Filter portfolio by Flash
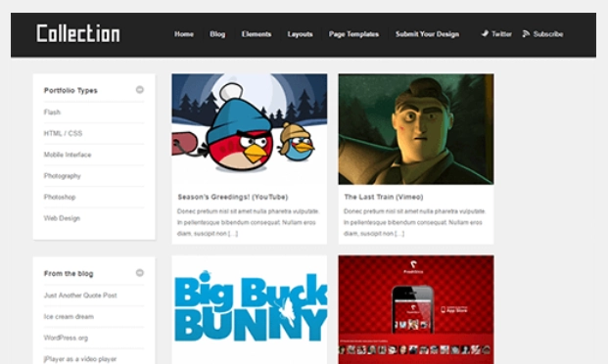608x364 pixels. (x=52, y=112)
